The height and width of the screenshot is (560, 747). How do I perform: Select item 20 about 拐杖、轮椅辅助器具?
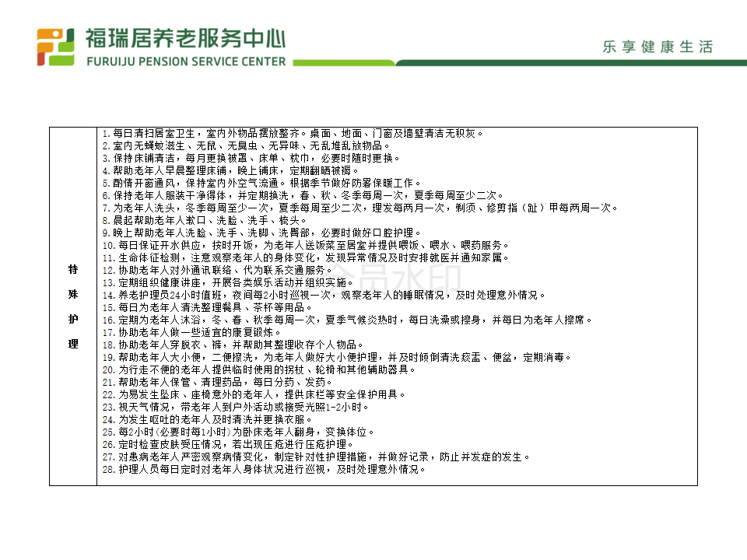click(258, 369)
